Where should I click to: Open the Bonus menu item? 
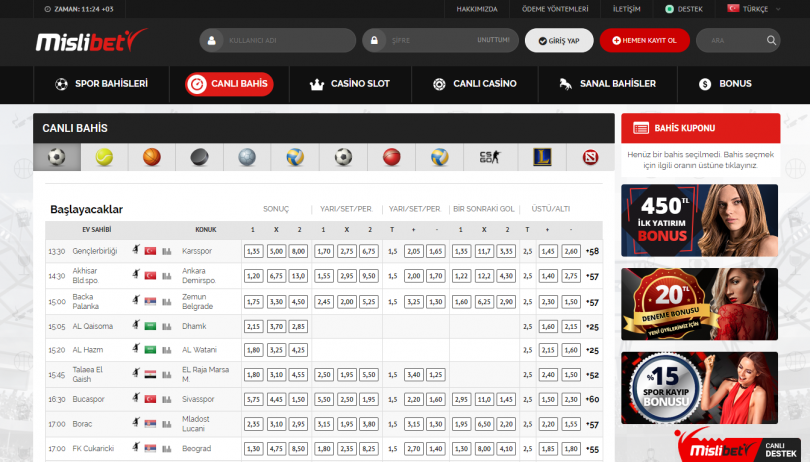(725, 84)
